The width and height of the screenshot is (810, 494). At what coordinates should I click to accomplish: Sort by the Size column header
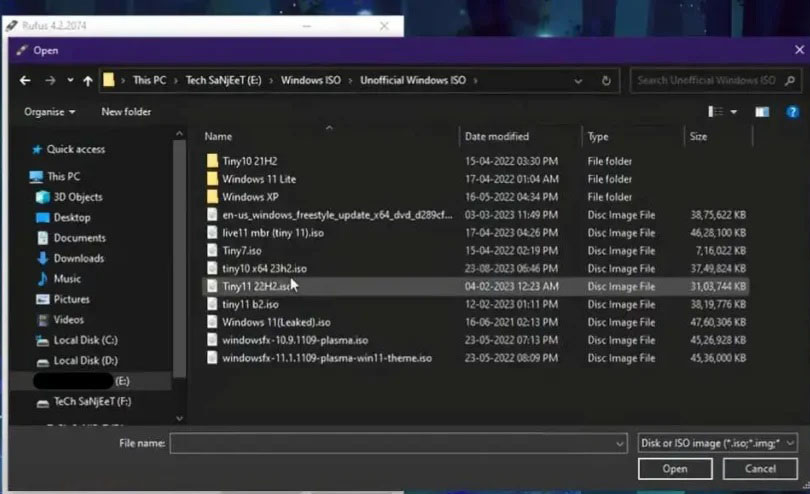(x=698, y=136)
